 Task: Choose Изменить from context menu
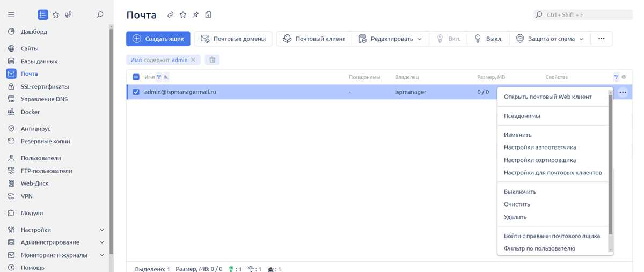click(517, 135)
